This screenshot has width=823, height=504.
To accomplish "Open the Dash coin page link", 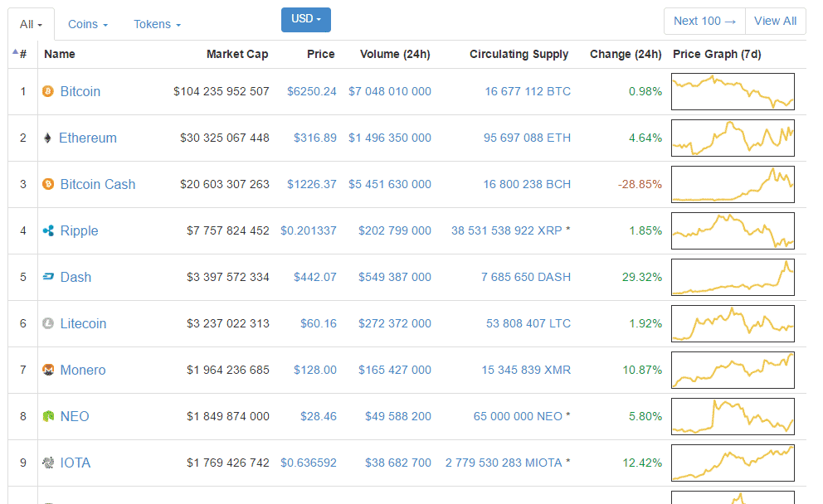I will pyautogui.click(x=75, y=277).
